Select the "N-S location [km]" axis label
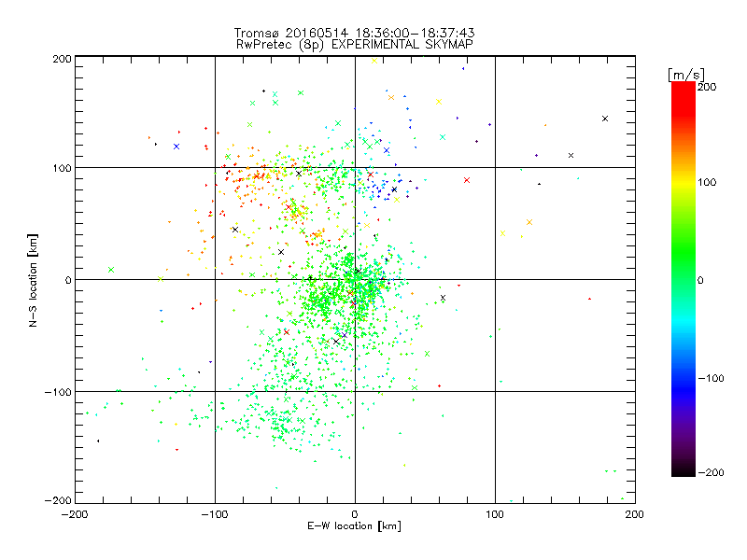The height and width of the screenshot is (560, 747). (x=33, y=280)
